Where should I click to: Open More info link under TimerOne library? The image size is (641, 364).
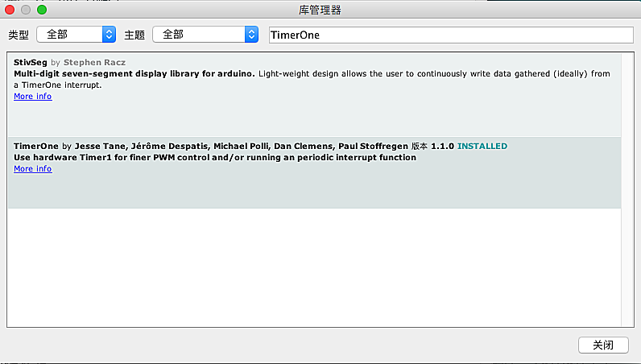pos(32,169)
